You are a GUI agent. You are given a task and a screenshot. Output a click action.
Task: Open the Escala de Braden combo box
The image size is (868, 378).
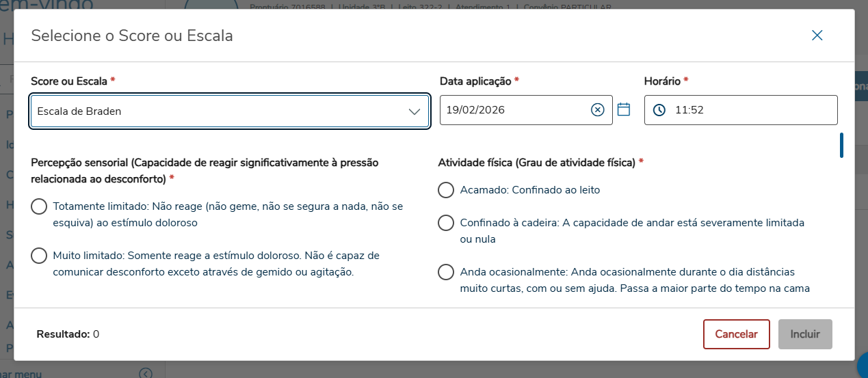219,111
